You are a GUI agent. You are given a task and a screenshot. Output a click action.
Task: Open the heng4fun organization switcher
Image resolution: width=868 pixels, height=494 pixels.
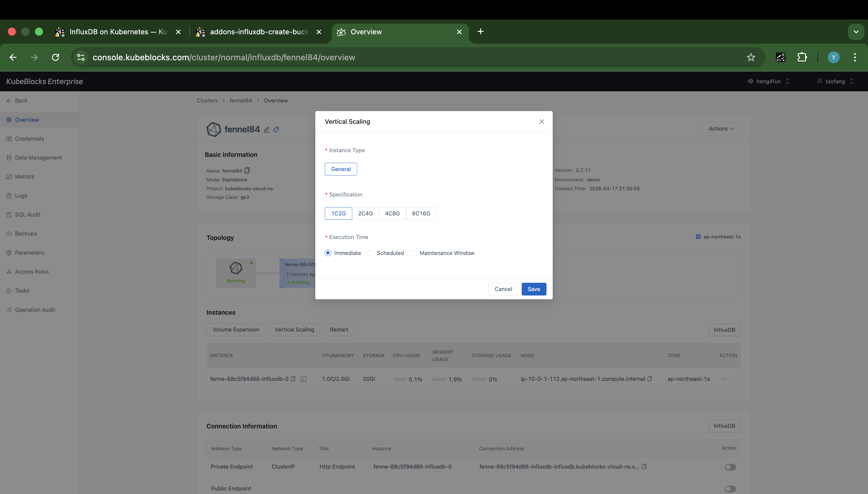coord(769,82)
